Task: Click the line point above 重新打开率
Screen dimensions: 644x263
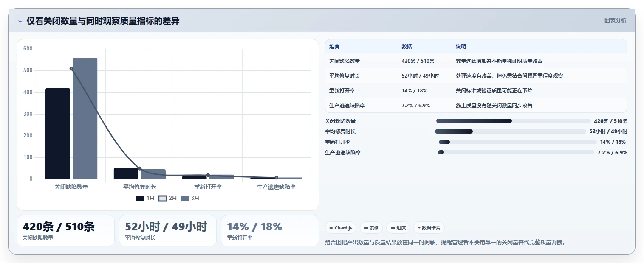Action: (x=208, y=175)
